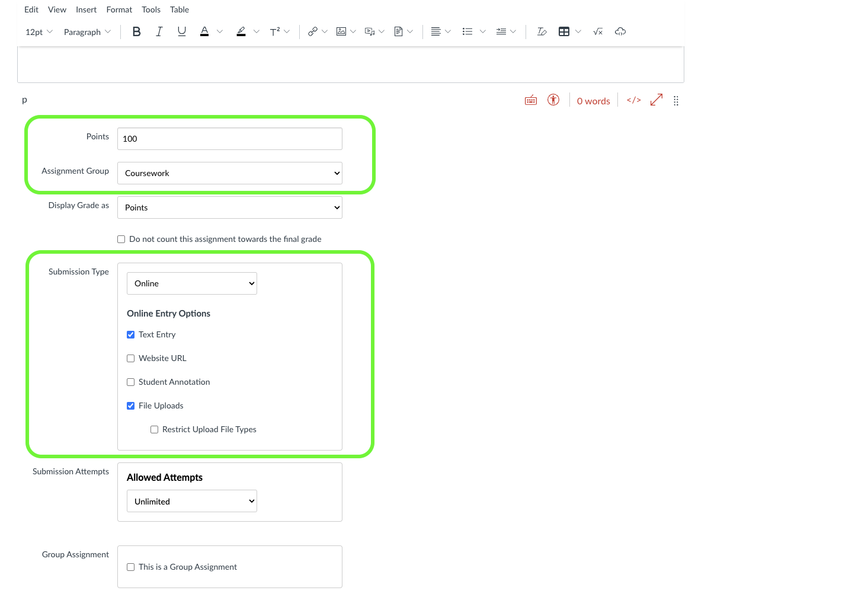Open the accessibility checker
868x597 pixels.
[x=553, y=100]
